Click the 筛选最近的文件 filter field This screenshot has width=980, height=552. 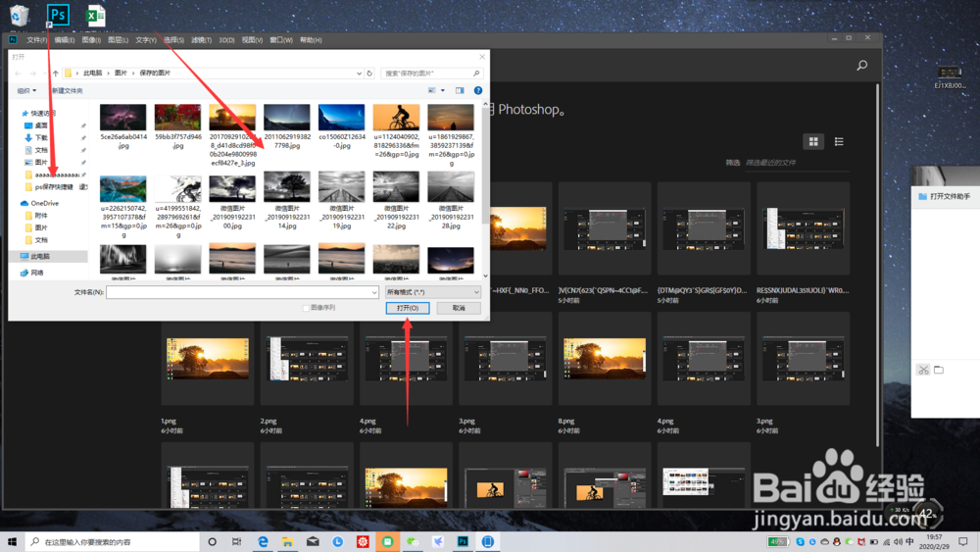click(x=797, y=163)
